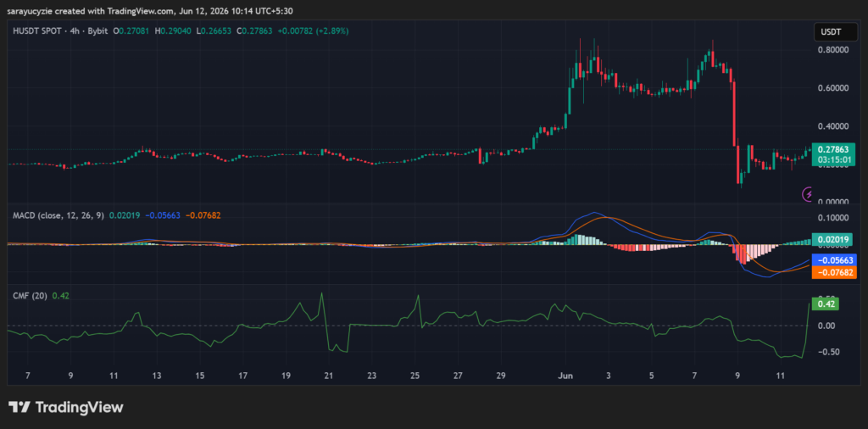Screen dimensions: 868x429
Task: Click date 5 on the time axis
Action: point(652,376)
